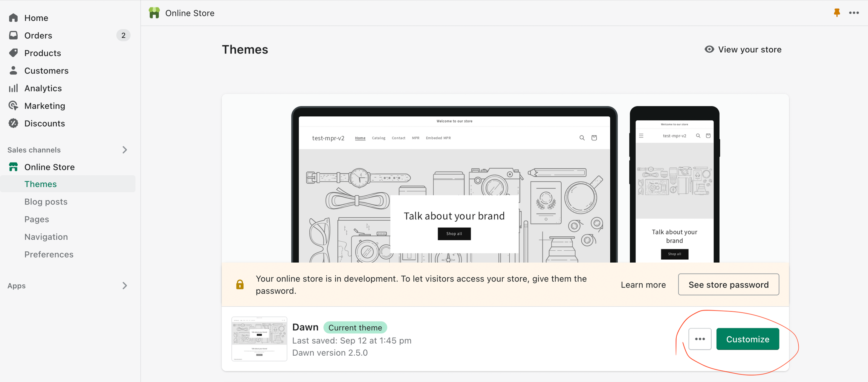The height and width of the screenshot is (382, 868).
Task: Open top-right three-dot more menu
Action: point(854,13)
